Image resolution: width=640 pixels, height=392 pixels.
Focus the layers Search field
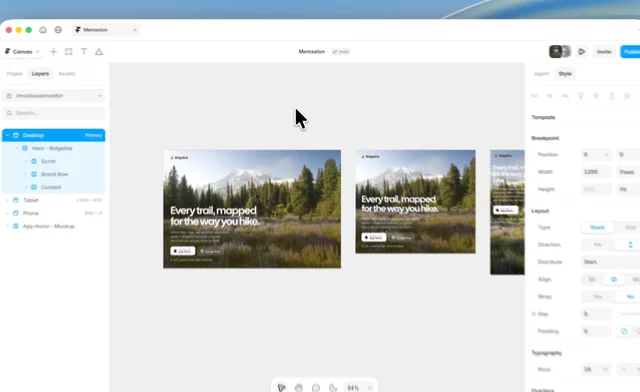pos(53,113)
